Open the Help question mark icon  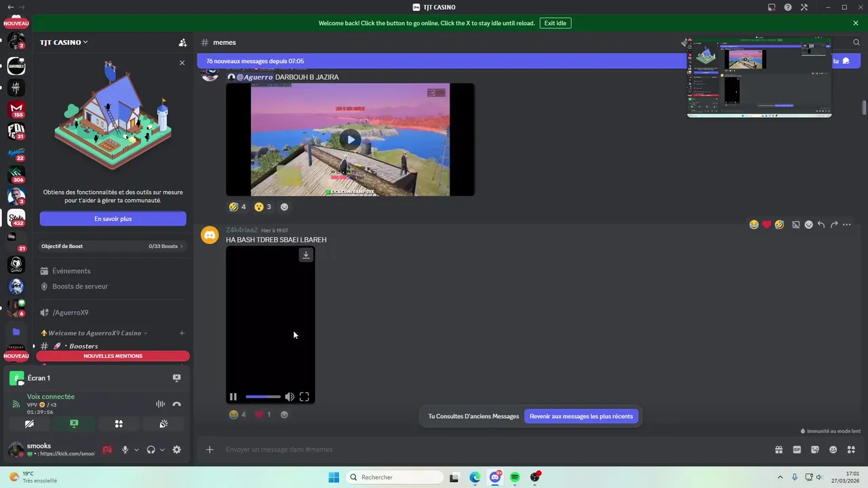(788, 7)
